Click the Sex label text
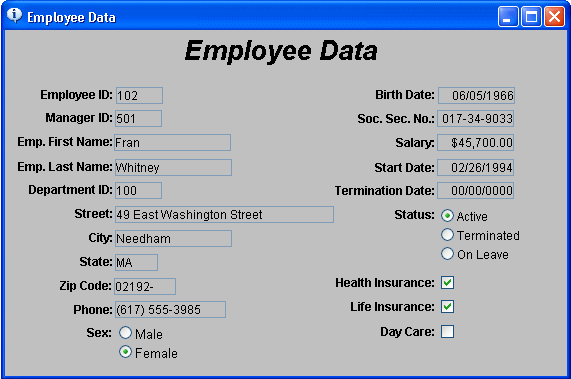 pyautogui.click(x=99, y=333)
